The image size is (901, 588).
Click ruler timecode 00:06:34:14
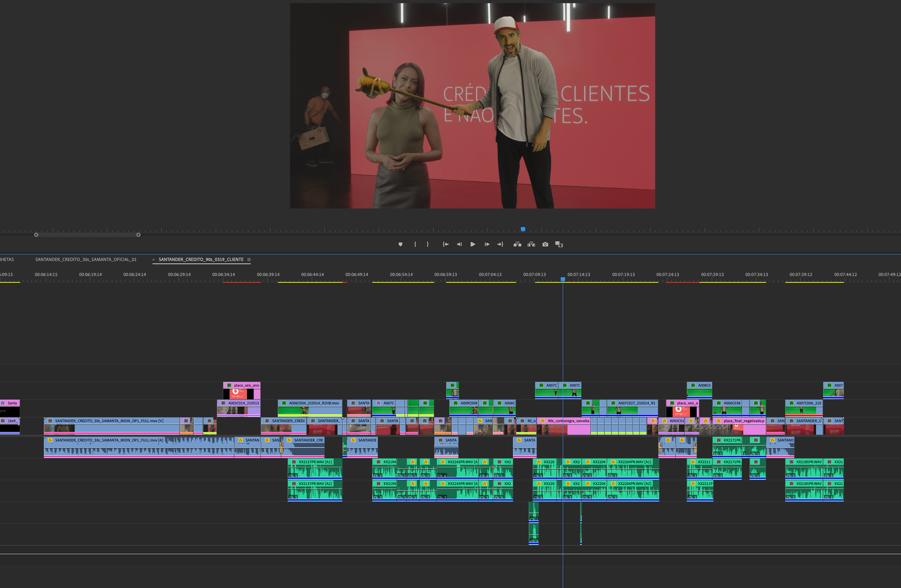point(223,275)
